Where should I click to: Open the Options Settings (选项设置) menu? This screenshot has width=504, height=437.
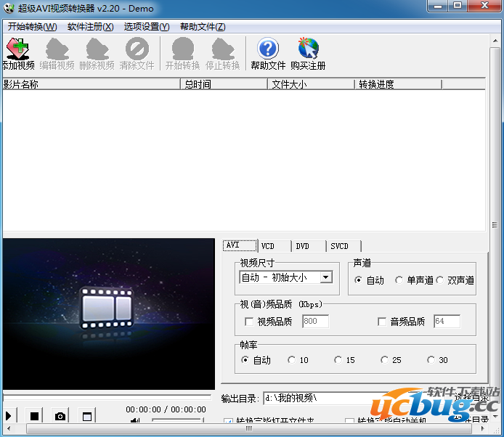click(x=146, y=27)
